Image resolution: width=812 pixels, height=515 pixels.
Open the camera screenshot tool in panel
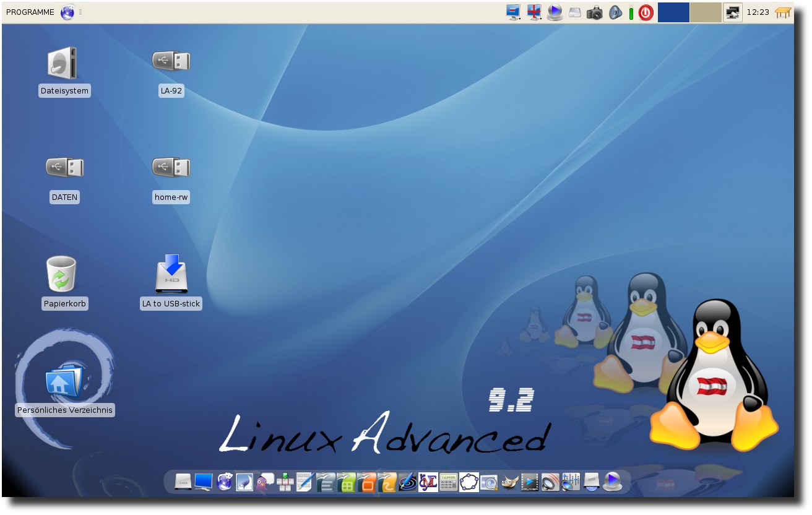click(595, 12)
